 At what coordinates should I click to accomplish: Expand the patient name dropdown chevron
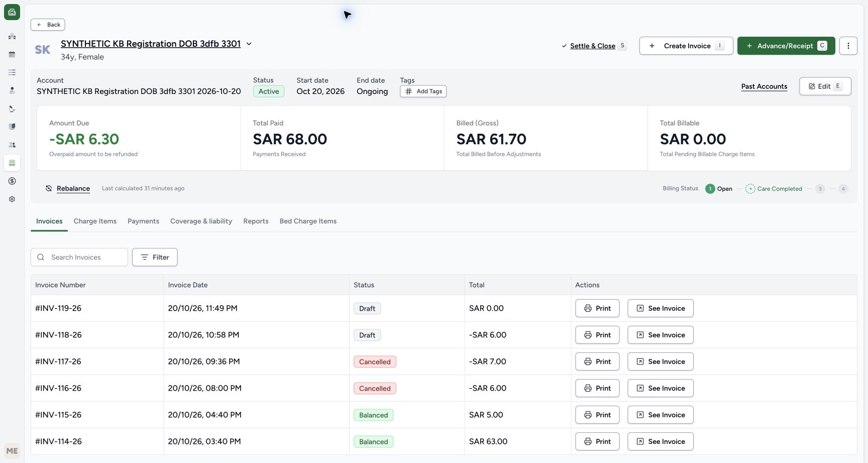point(249,44)
